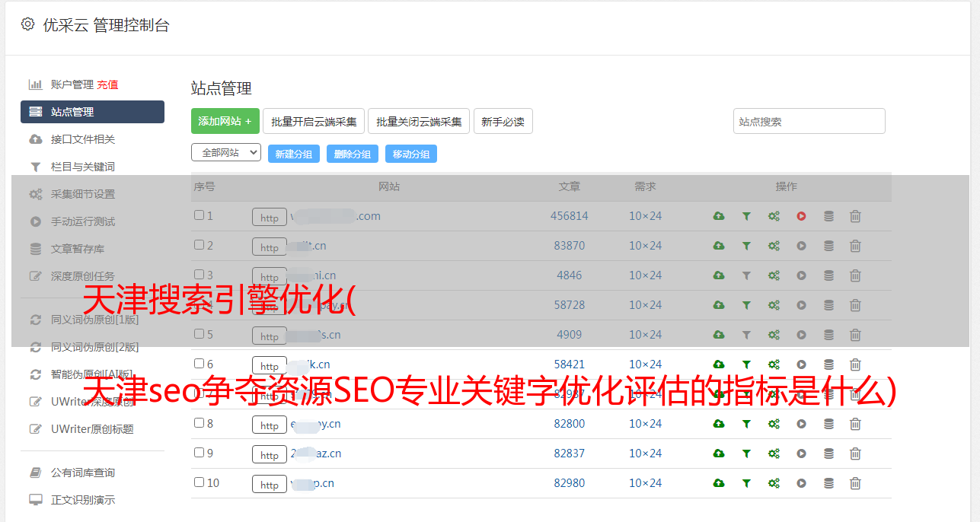Open collection settings gears for row 1

pyautogui.click(x=774, y=216)
